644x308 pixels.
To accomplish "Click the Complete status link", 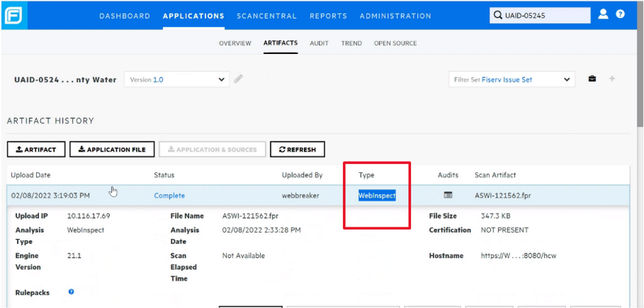I will click(169, 195).
